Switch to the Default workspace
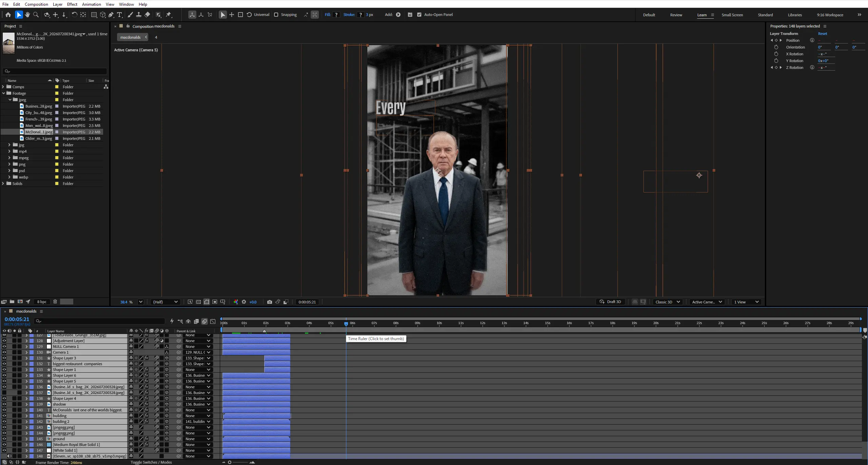The width and height of the screenshot is (868, 465). click(649, 15)
